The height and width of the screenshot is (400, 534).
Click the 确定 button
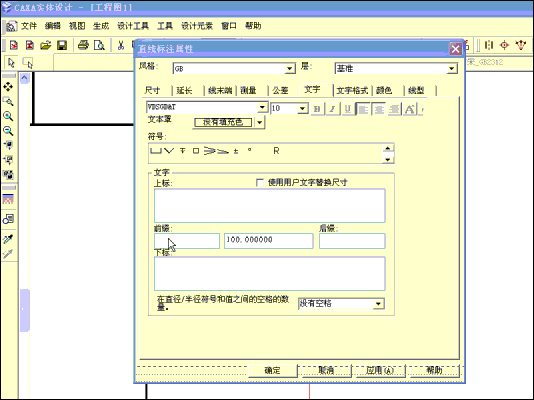(272, 371)
